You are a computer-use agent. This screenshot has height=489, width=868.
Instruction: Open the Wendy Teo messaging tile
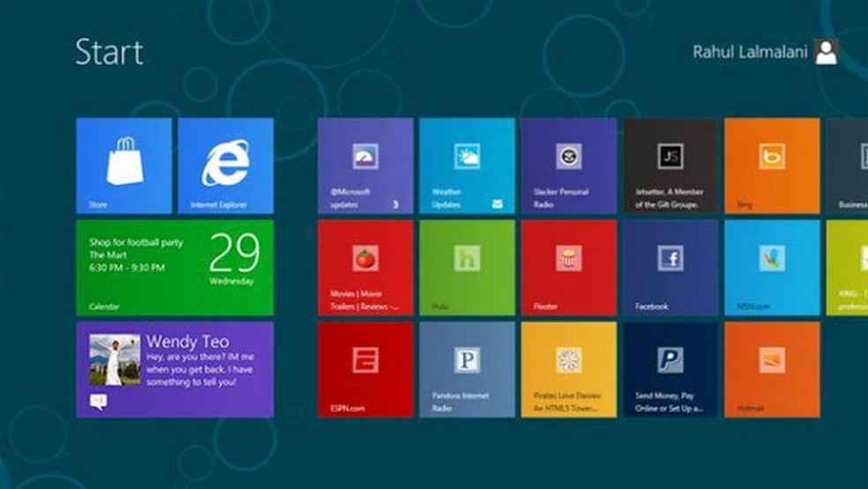175,369
